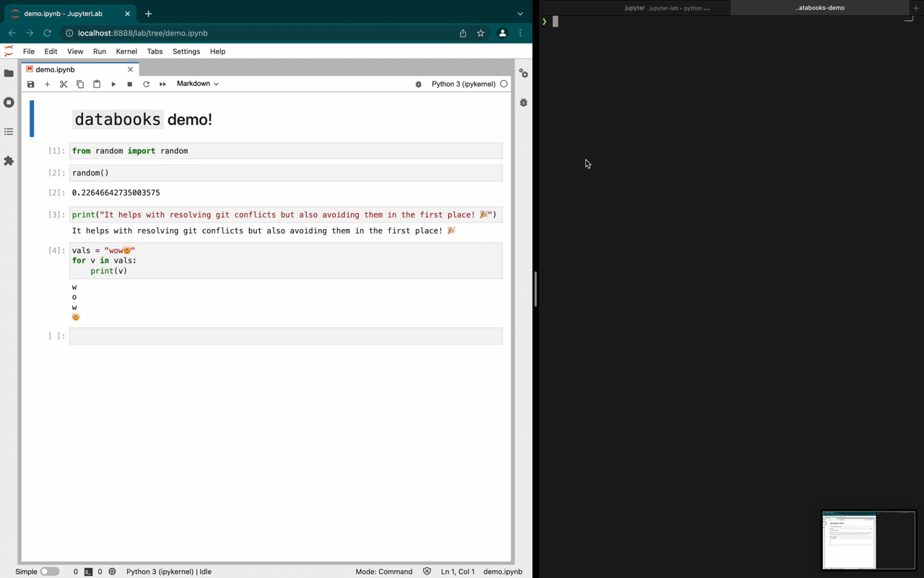
Task: Open the extension manager puzzle icon
Action: pyautogui.click(x=9, y=161)
